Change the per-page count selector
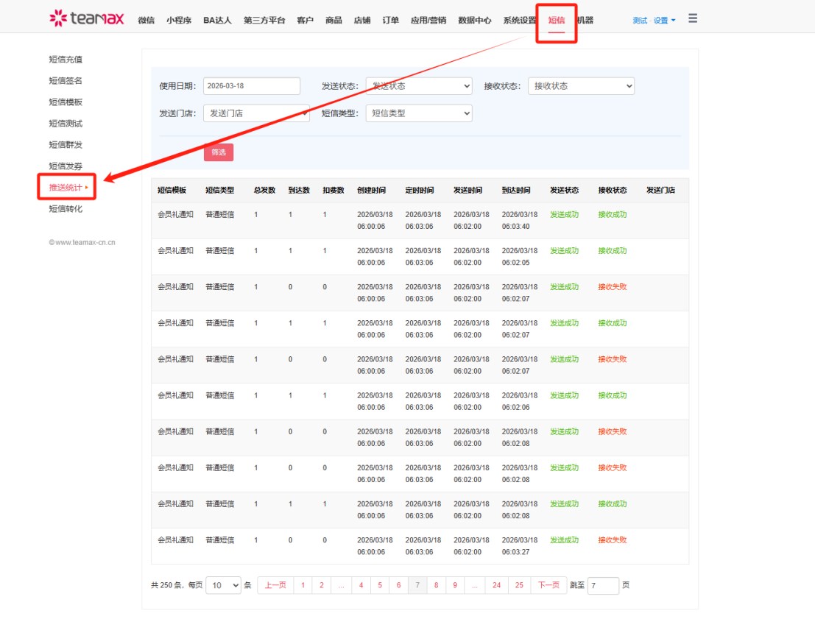815x644 pixels. pos(223,585)
